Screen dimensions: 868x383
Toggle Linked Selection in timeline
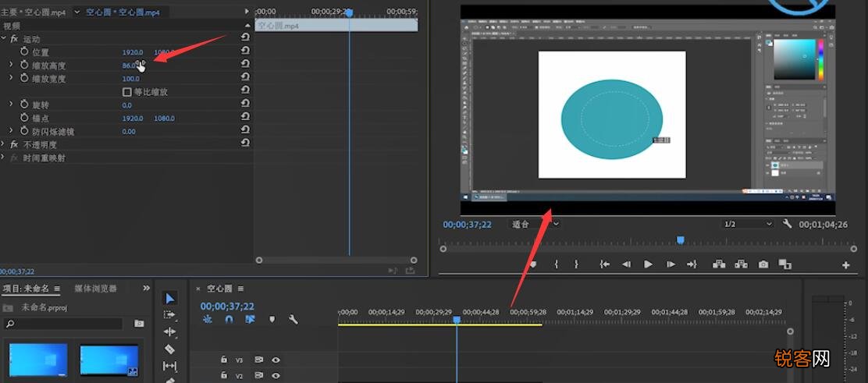pyautogui.click(x=251, y=319)
